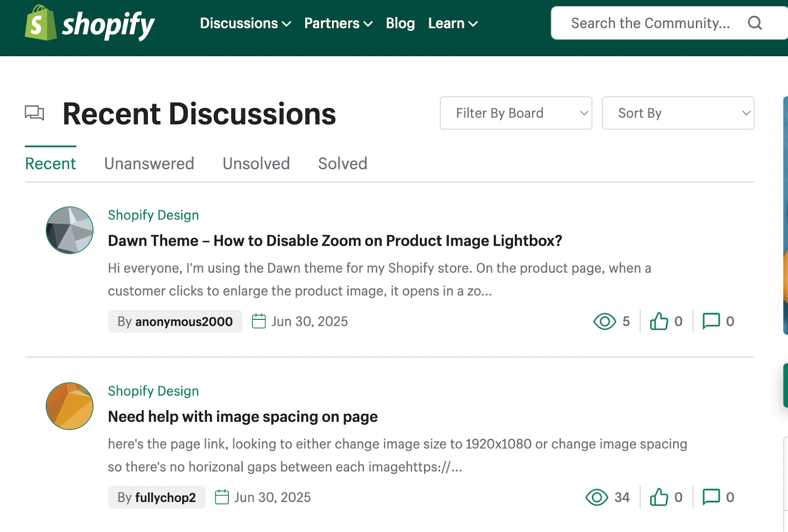This screenshot has width=788, height=532.
Task: Open Shopify Design board link above Dawn Theme post
Action: 153,215
